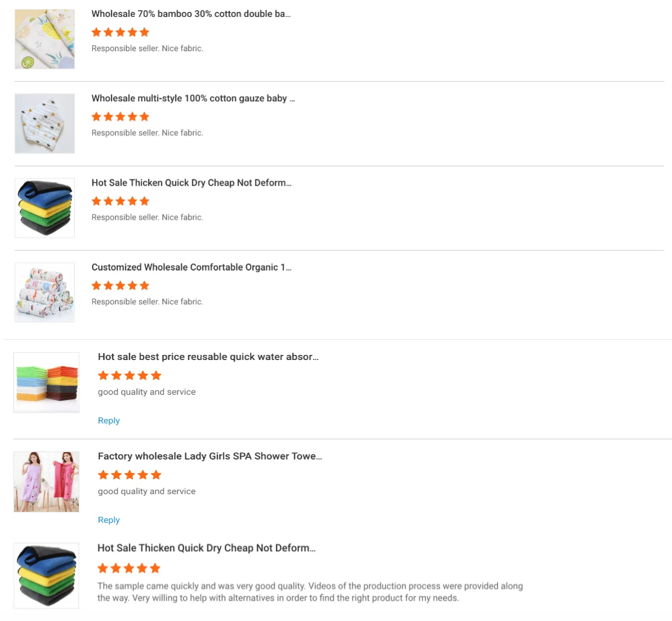Image resolution: width=672 pixels, height=621 pixels.
Task: Open the 'Wholesale 70% bamboo 30% cotton' product title
Action: (191, 14)
